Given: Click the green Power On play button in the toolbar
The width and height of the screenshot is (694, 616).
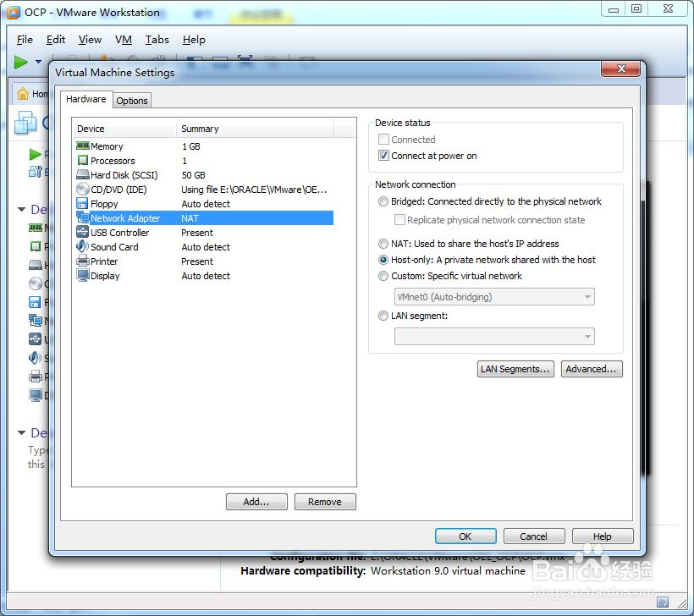Looking at the screenshot, I should tap(21, 62).
